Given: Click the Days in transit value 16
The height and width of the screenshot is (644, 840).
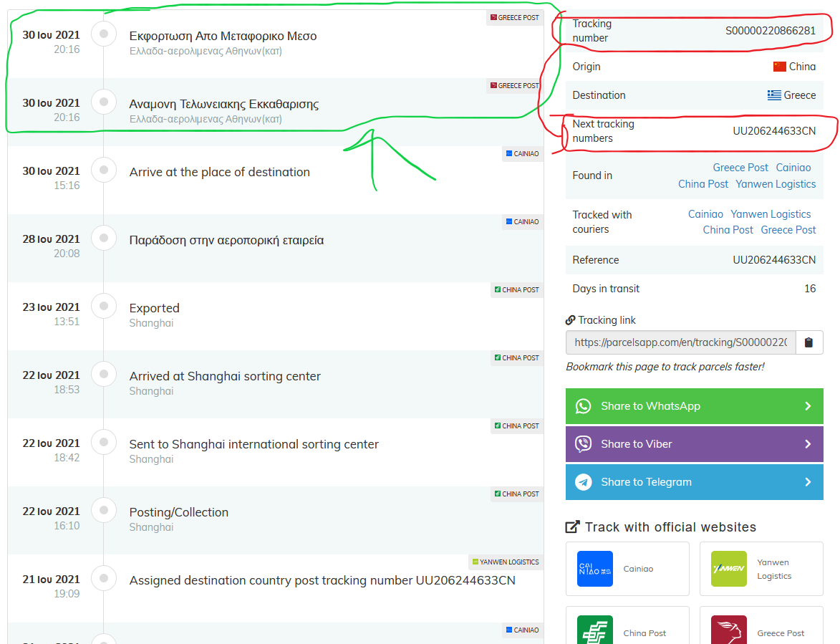Looking at the screenshot, I should pos(810,289).
